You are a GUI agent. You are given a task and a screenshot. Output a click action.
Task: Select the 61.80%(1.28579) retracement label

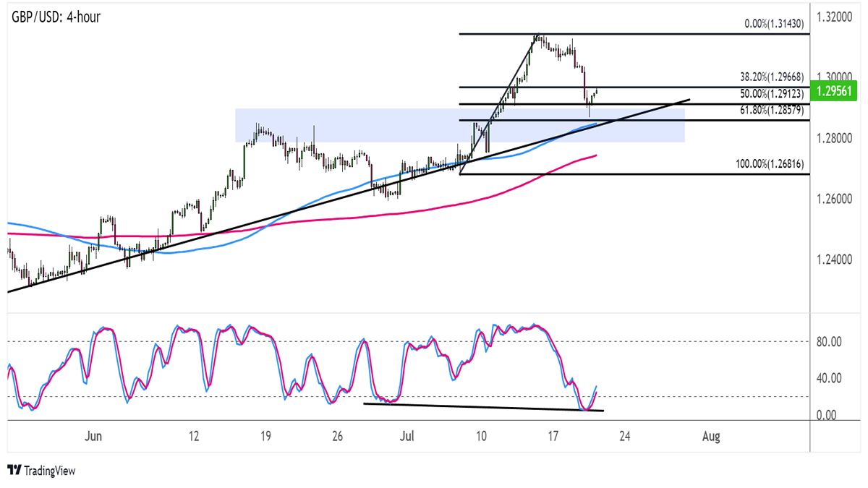coord(773,110)
